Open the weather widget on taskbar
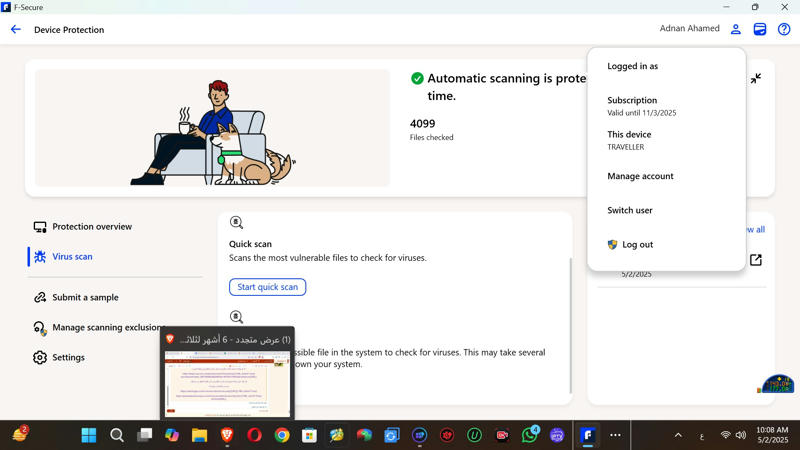800x450 pixels. point(19,434)
